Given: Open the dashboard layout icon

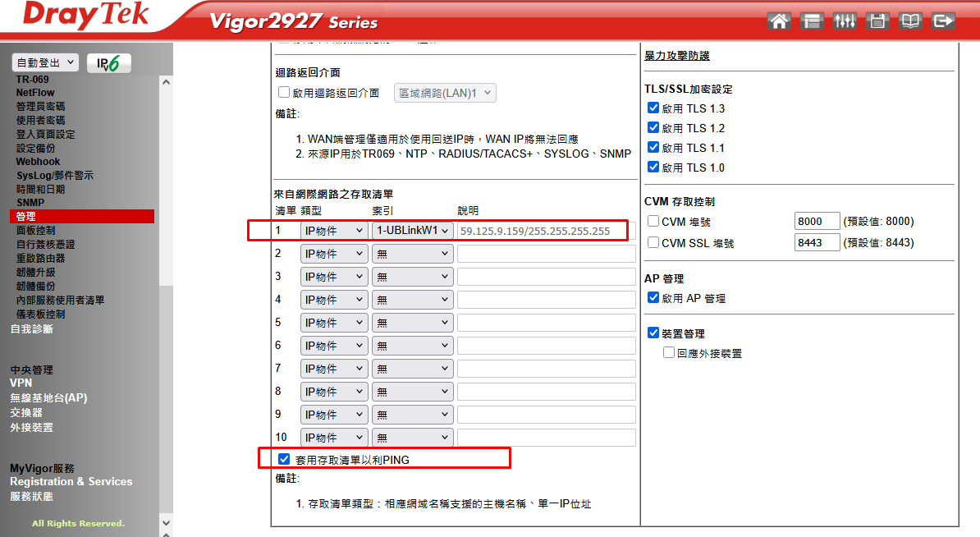Looking at the screenshot, I should (812, 21).
